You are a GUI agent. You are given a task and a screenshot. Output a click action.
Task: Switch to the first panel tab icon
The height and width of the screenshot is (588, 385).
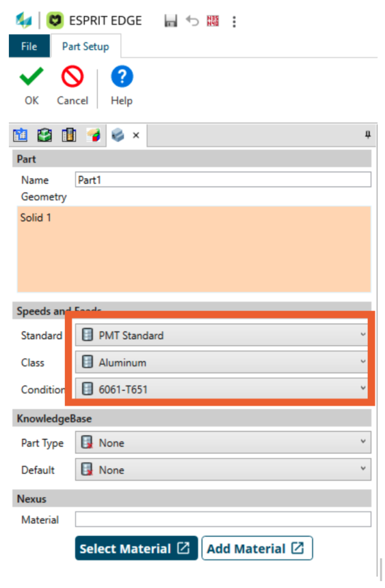coord(21,135)
